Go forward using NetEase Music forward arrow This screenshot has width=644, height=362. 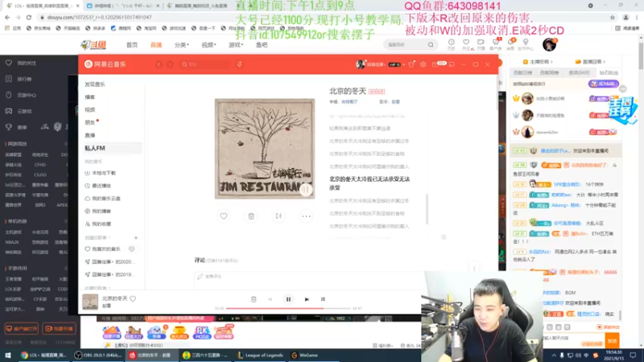(170, 64)
